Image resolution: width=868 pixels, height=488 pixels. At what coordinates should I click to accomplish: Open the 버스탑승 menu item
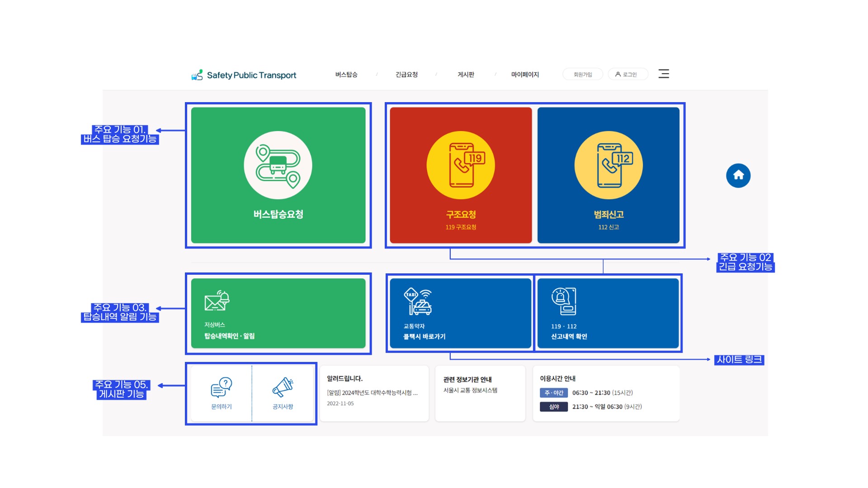[x=346, y=75]
